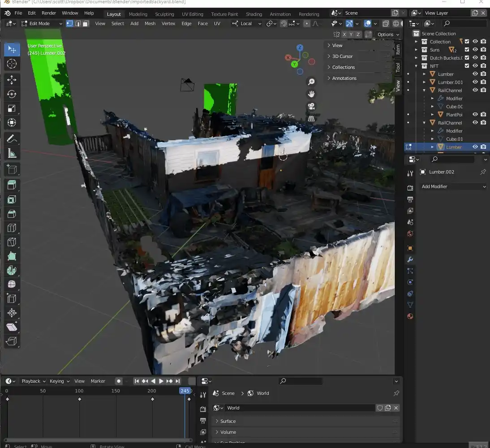This screenshot has height=448, width=490.
Task: Pick the Measure tool
Action: pos(12,154)
